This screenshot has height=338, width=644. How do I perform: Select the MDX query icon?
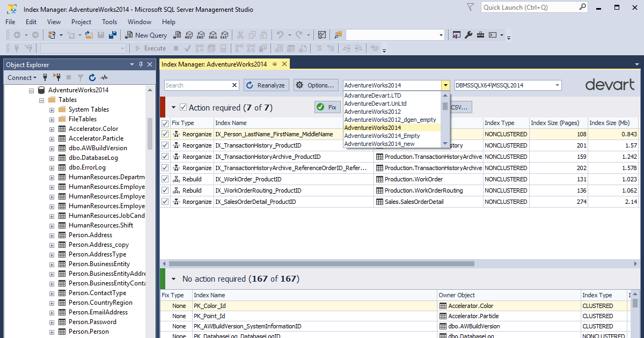click(x=189, y=35)
